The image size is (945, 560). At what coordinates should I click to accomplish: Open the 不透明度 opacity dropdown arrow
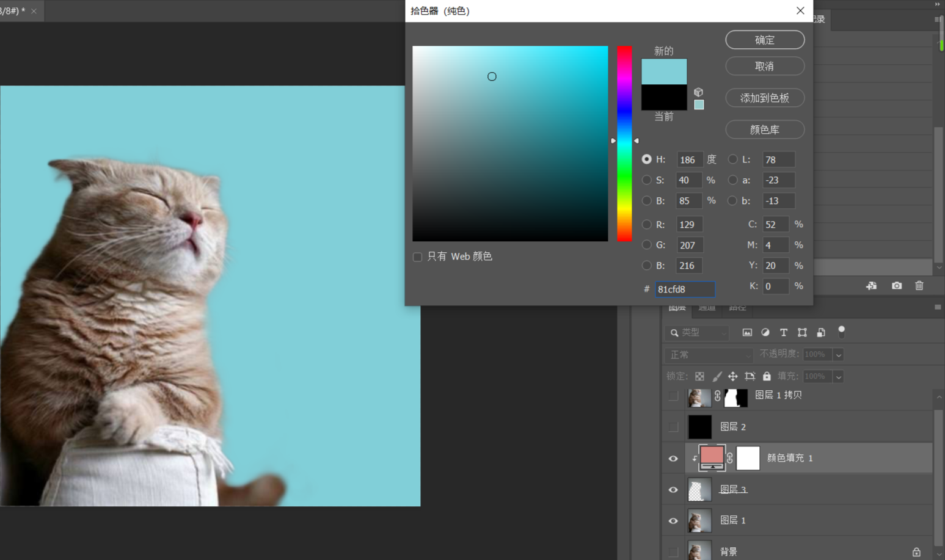(839, 355)
